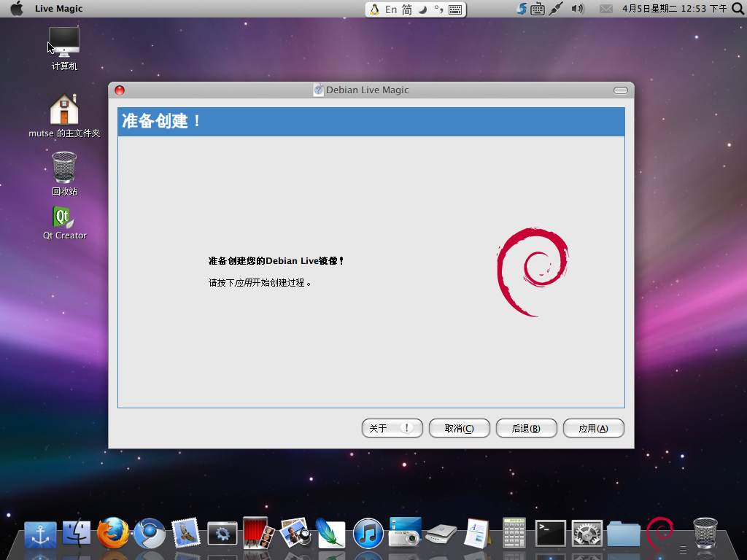Select the 计算机 desktop icon
The height and width of the screenshot is (560, 747).
point(64,48)
